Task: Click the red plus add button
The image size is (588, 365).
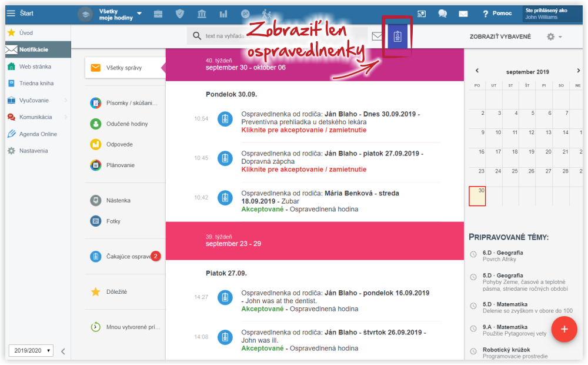Action: (564, 329)
